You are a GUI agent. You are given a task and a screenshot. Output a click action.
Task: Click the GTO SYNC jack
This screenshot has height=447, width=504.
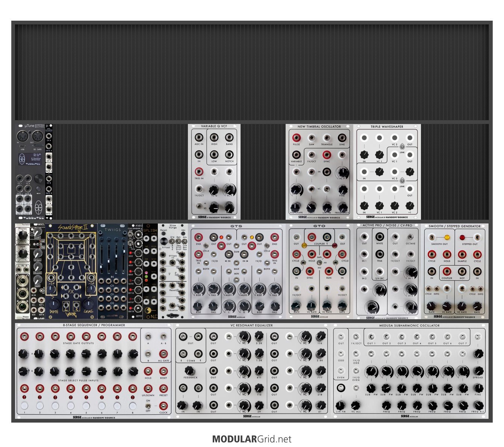(x=310, y=271)
